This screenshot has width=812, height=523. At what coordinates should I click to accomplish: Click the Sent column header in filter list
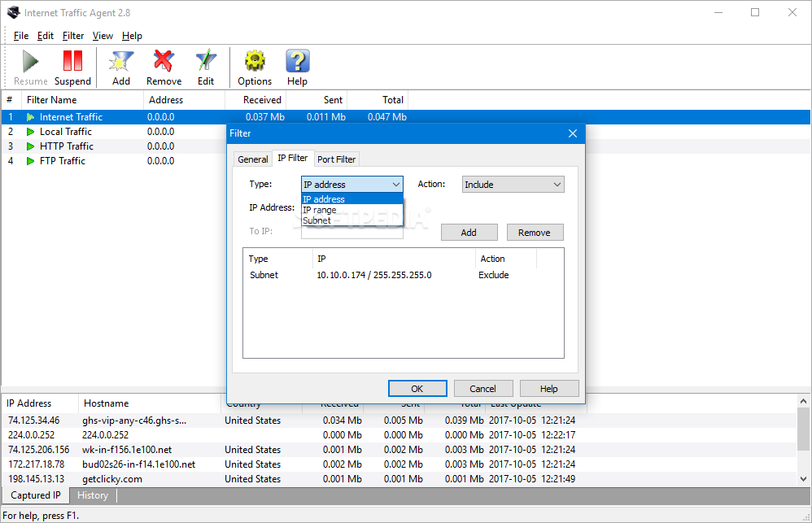click(x=317, y=100)
